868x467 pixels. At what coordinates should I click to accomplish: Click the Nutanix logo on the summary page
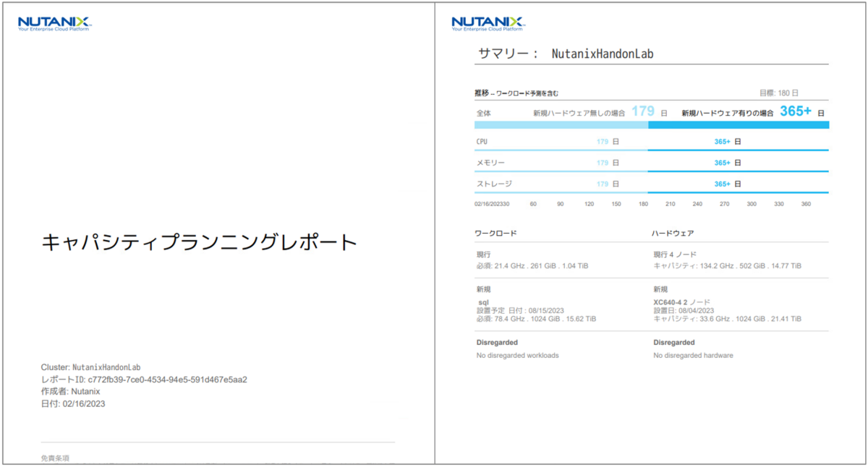[x=488, y=23]
